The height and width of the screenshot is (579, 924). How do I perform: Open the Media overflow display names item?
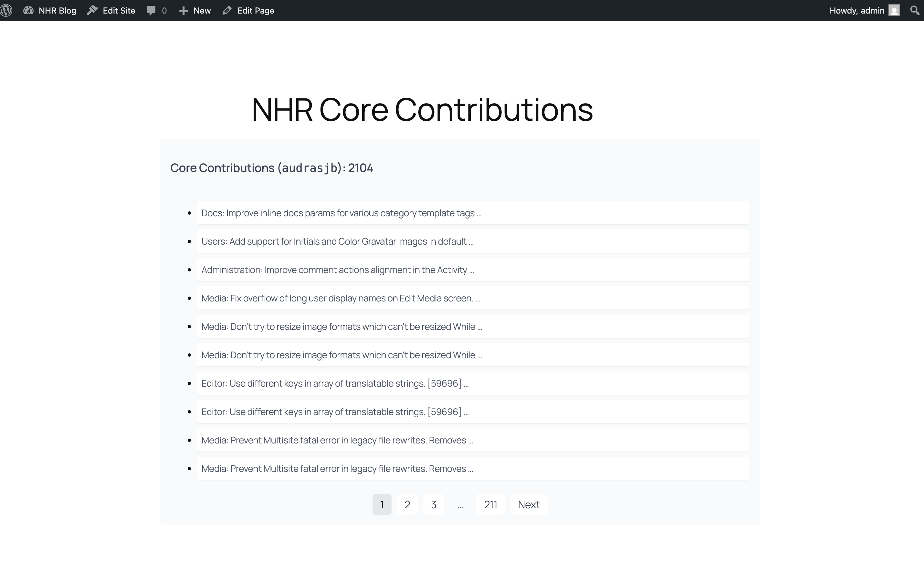[340, 298]
